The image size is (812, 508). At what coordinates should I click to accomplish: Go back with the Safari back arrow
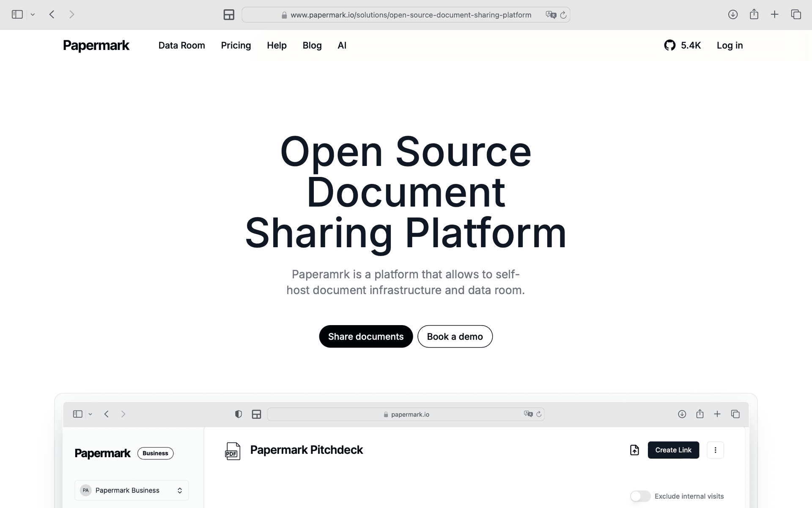pos(52,14)
